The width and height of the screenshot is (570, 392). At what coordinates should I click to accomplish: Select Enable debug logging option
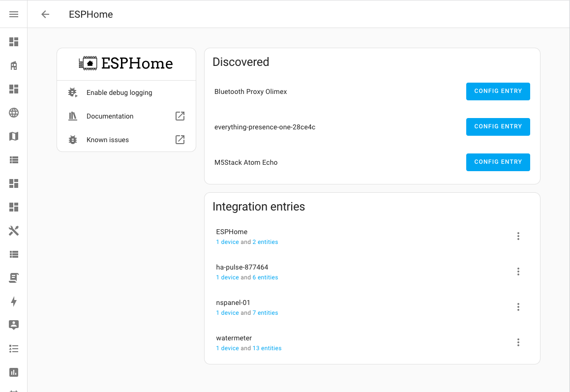(x=126, y=92)
